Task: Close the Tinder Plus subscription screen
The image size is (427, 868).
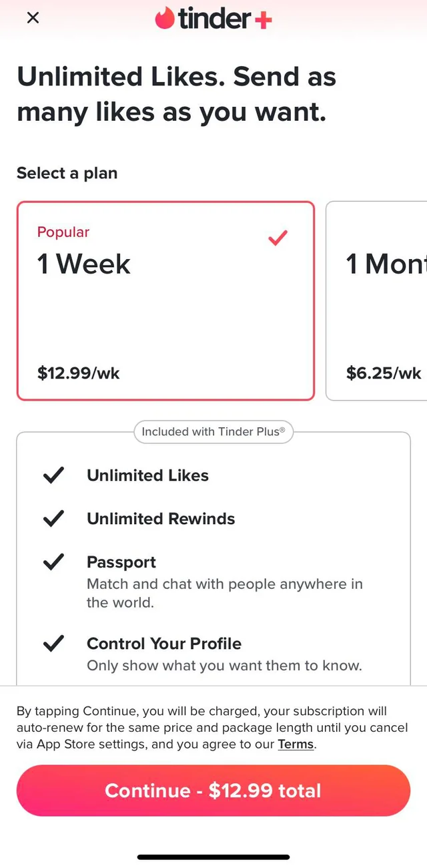Action: (33, 18)
